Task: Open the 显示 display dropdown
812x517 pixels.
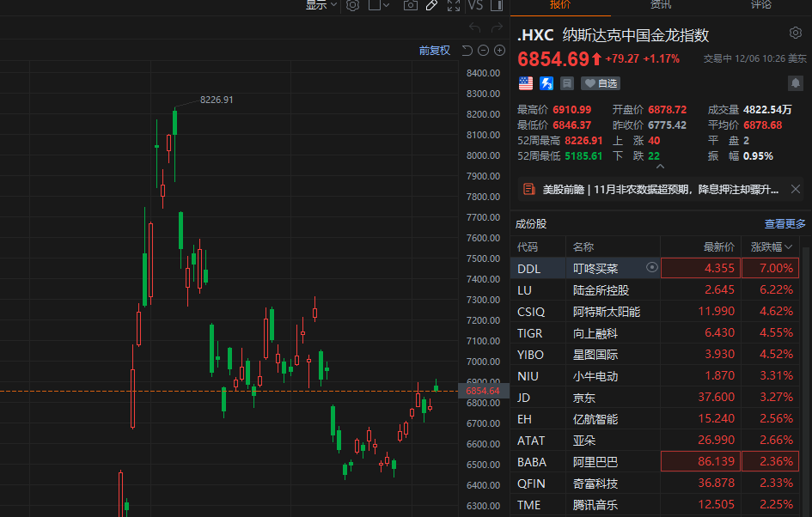Action: pos(321,5)
